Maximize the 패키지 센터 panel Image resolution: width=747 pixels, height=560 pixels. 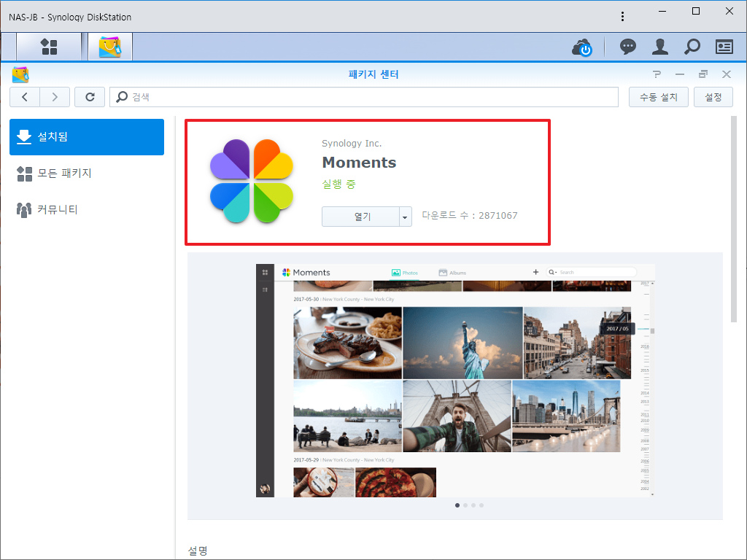pos(703,74)
